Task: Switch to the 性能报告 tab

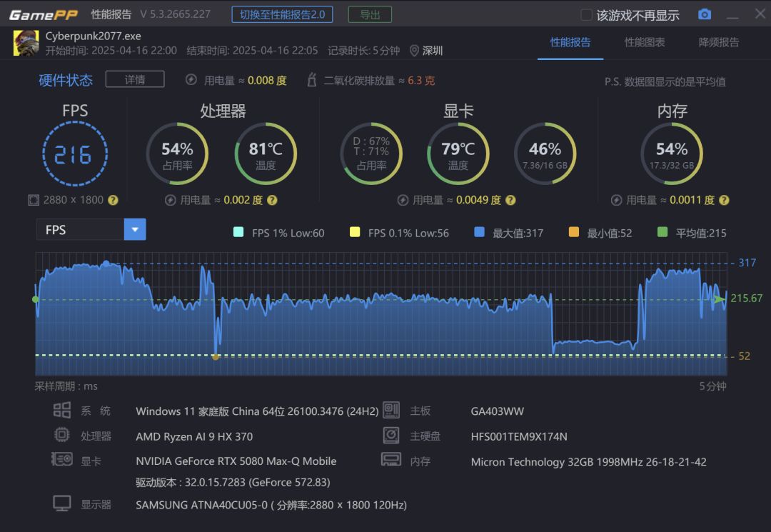Action: (570, 42)
